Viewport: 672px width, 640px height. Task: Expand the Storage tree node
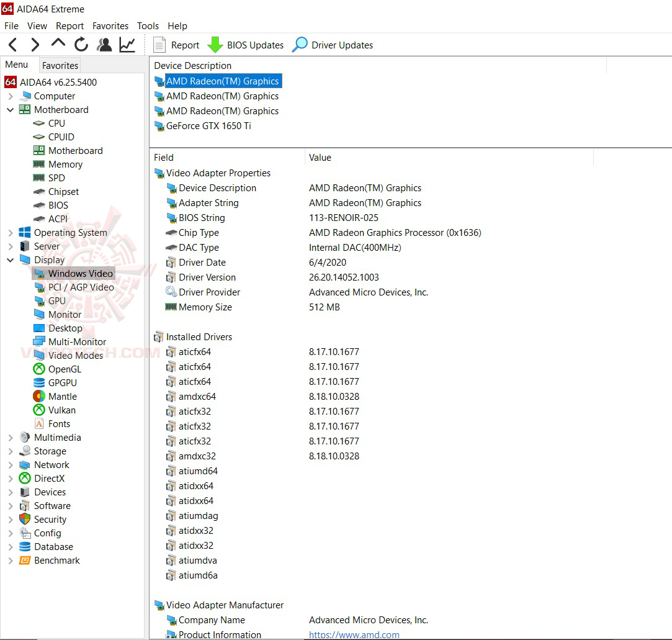pos(11,451)
